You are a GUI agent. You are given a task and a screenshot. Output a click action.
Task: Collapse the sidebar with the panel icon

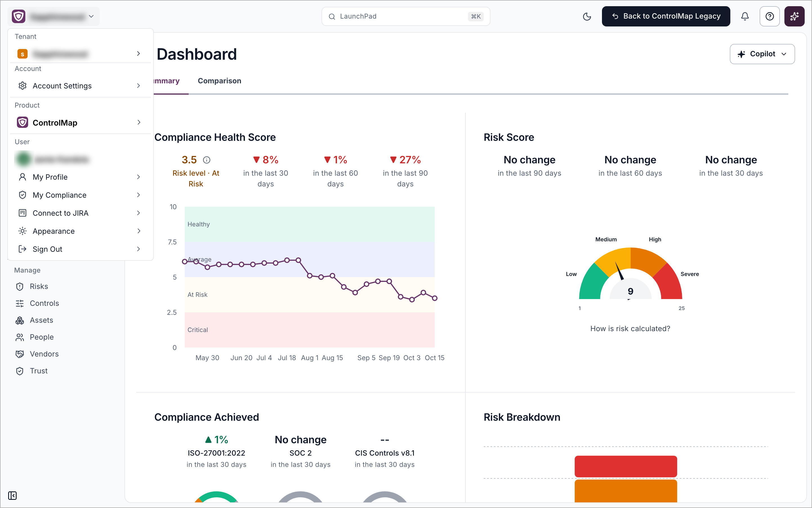[12, 496]
